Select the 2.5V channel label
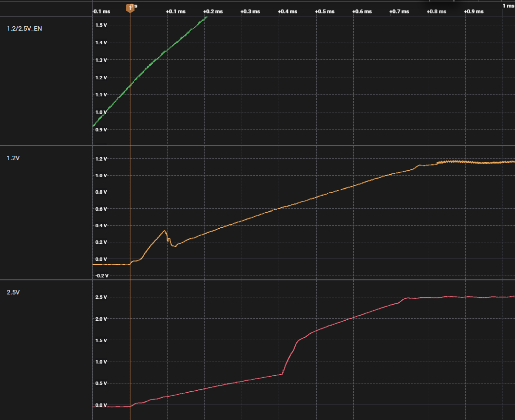This screenshot has height=420, width=515. point(13,292)
